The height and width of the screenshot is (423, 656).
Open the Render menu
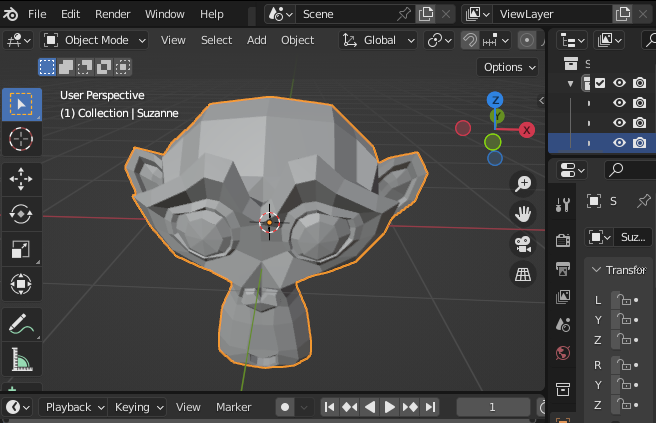[x=112, y=14]
